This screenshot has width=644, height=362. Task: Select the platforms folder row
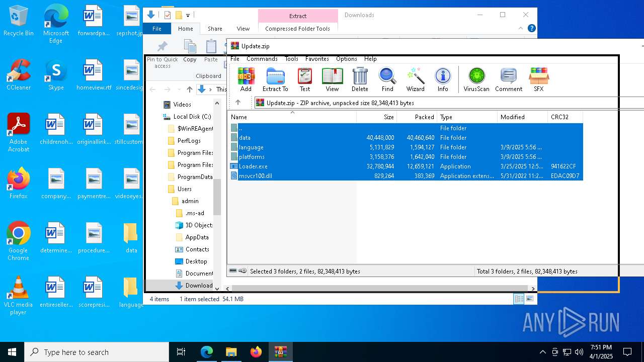[406, 157]
